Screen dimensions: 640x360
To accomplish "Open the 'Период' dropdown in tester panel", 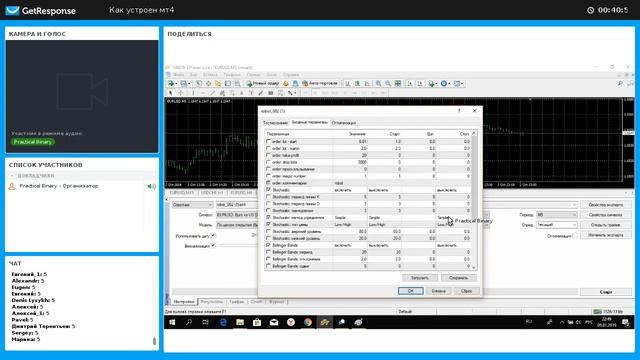I will pos(556,215).
